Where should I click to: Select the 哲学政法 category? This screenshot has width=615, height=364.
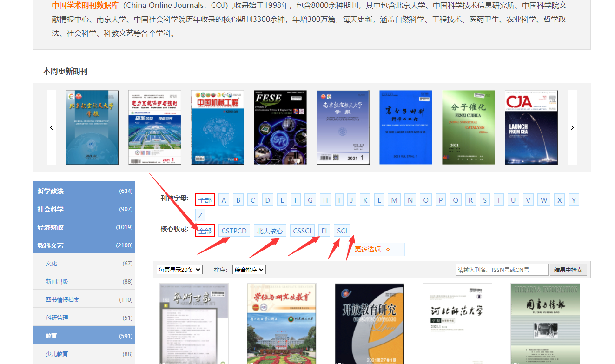(84, 191)
